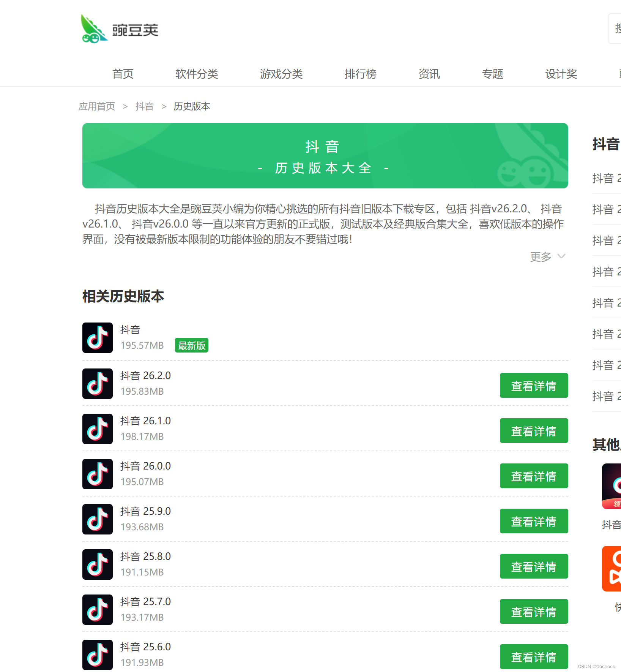Click 查看详情 for 抖音 26.2.0
Image resolution: width=621 pixels, height=672 pixels.
tap(533, 386)
